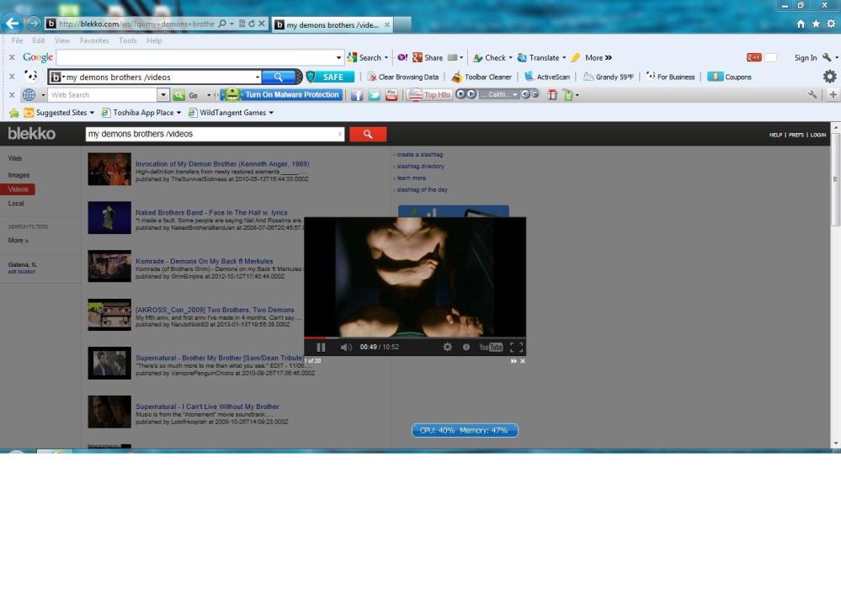Skip to next video in overlay
Screen dimensions: 841x616
pyautogui.click(x=514, y=361)
